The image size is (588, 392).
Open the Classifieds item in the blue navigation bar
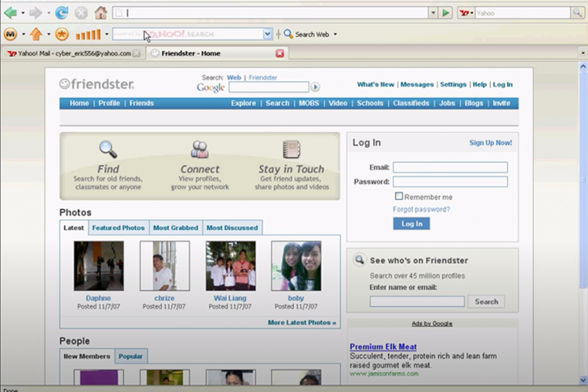[x=411, y=103]
